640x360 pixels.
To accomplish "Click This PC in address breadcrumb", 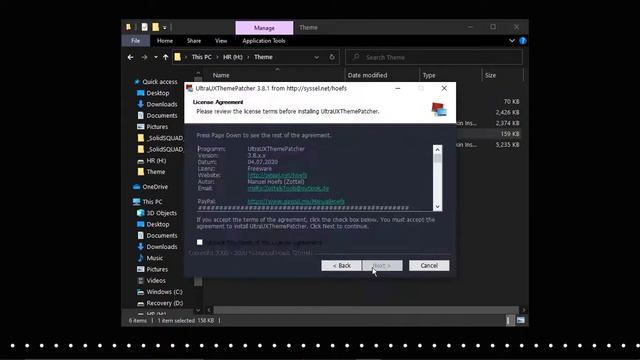I will pyautogui.click(x=202, y=57).
